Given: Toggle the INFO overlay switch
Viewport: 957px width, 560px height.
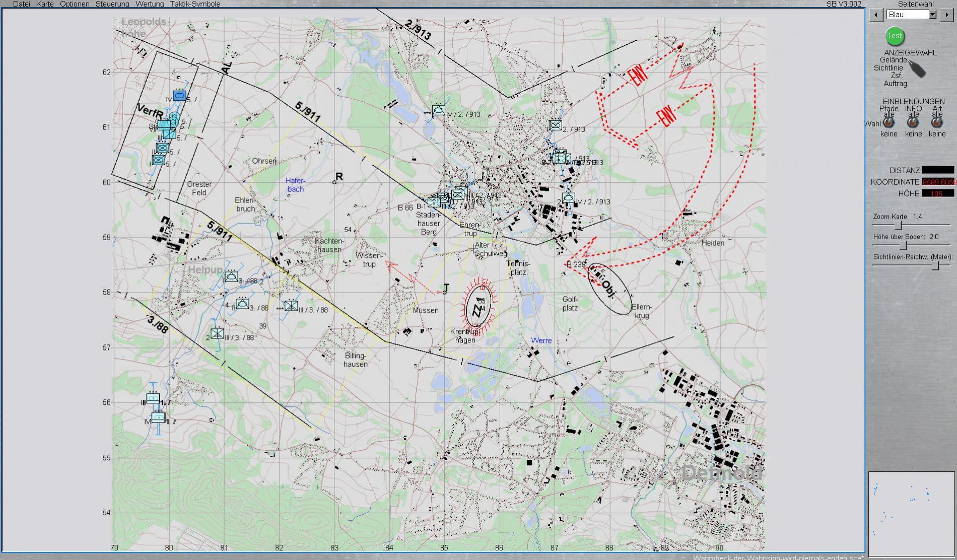Looking at the screenshot, I should coord(913,122).
